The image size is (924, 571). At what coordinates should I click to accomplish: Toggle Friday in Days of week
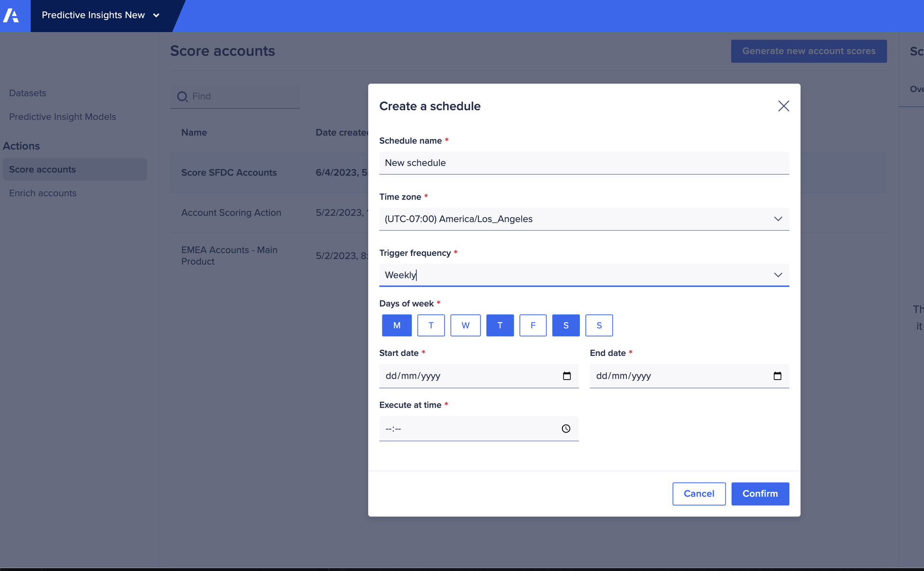tap(533, 326)
